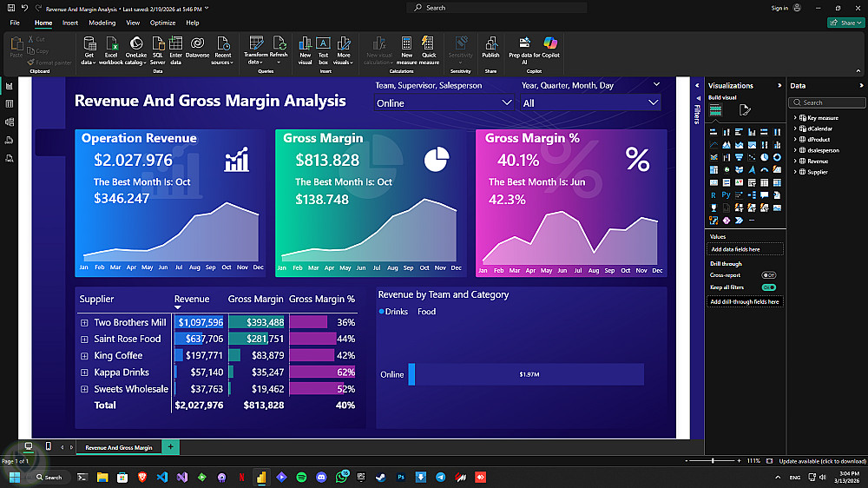Open the Help ribbon tab
Image resolution: width=868 pixels, height=488 pixels.
193,23
